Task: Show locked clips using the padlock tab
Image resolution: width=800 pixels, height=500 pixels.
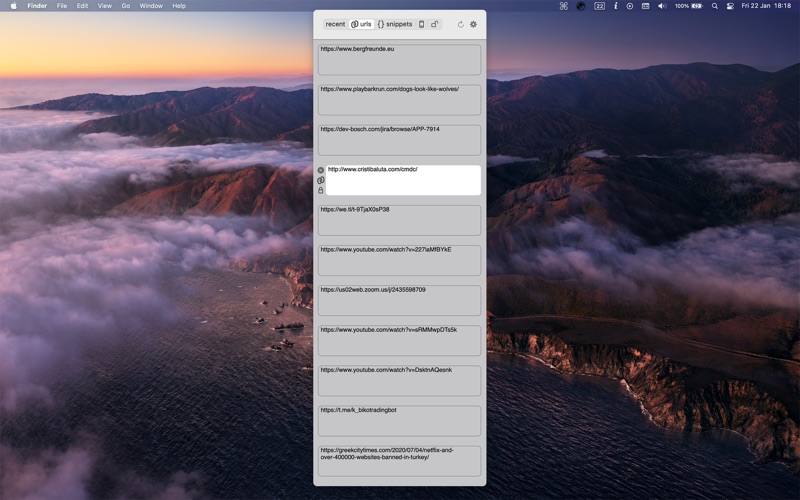Action: pos(435,24)
